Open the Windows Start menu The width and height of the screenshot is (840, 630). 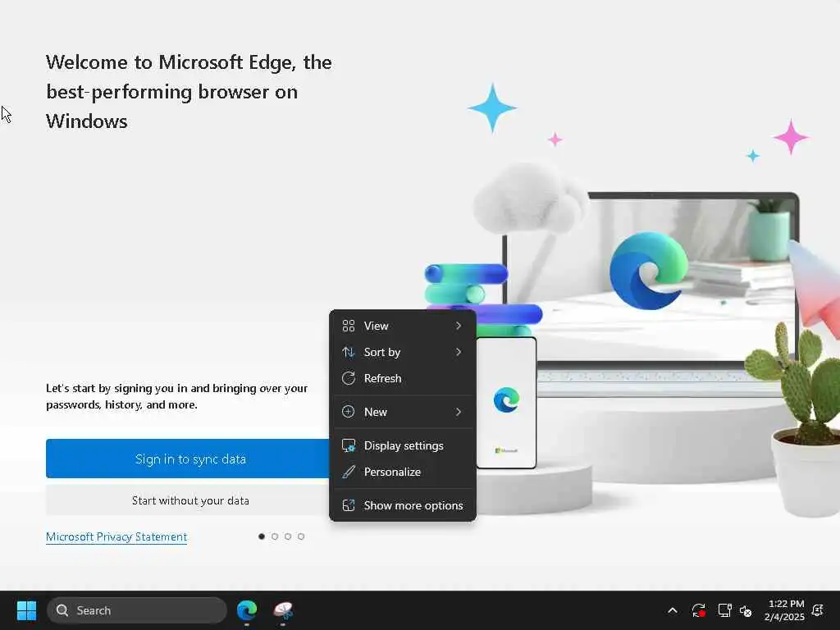[26, 610]
